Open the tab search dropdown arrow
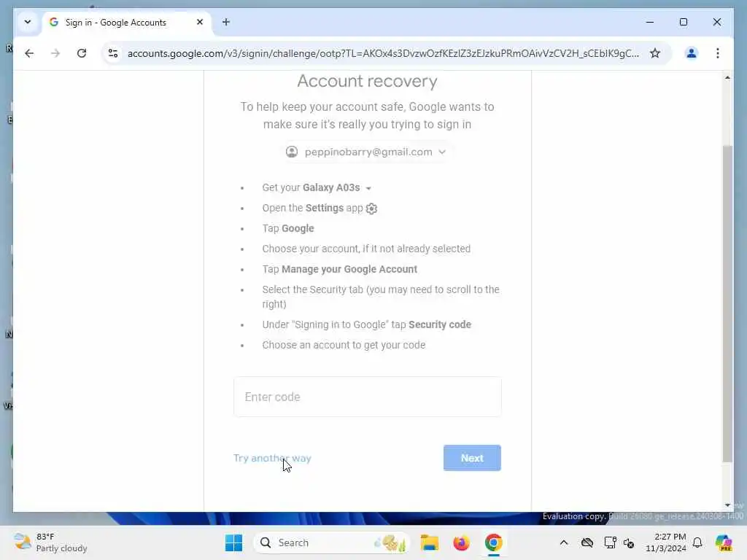This screenshot has width=747, height=560. [28, 22]
